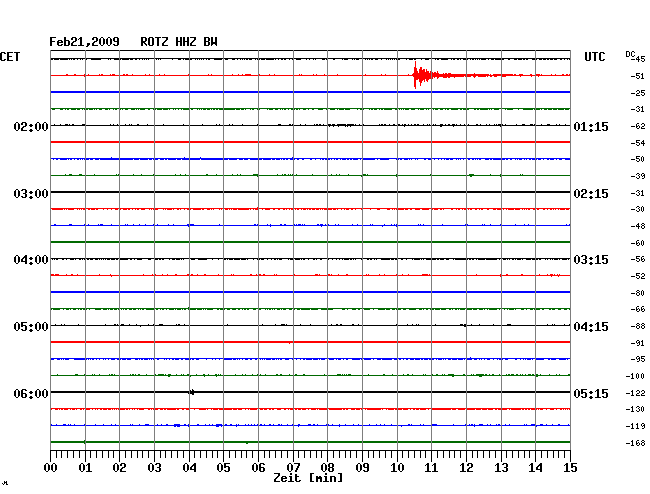Click minute label 12 on time axis

[466, 468]
